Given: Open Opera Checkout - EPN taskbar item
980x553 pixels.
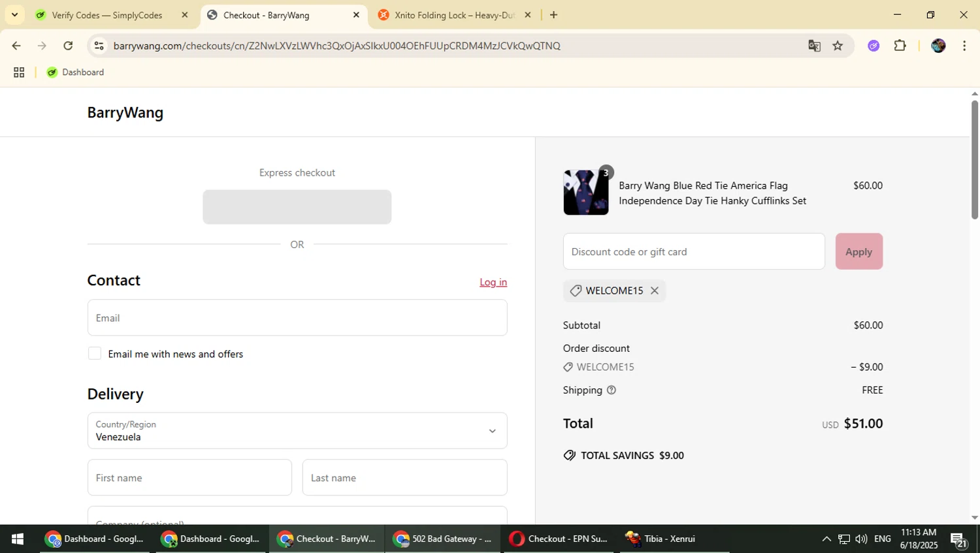Looking at the screenshot, I should (x=559, y=539).
